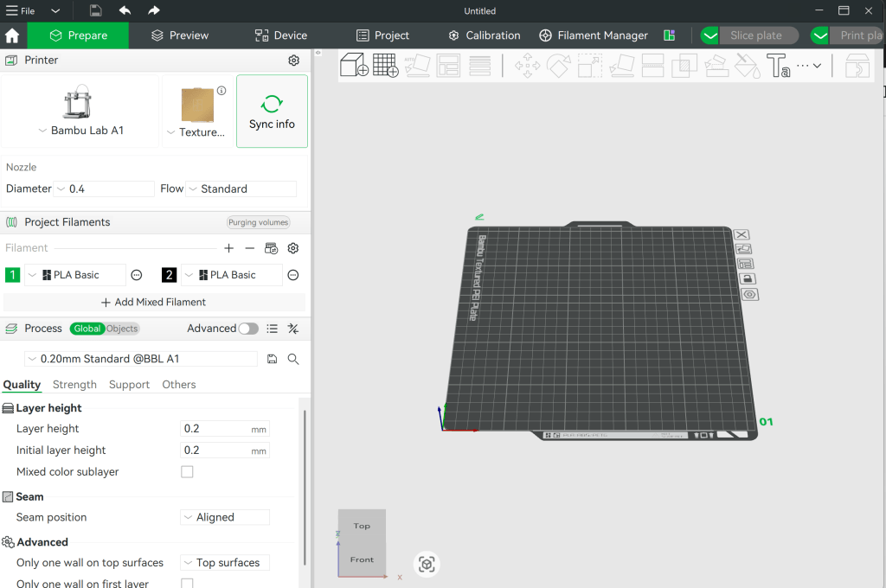
Task: Go to the Home screen icon
Action: click(12, 35)
